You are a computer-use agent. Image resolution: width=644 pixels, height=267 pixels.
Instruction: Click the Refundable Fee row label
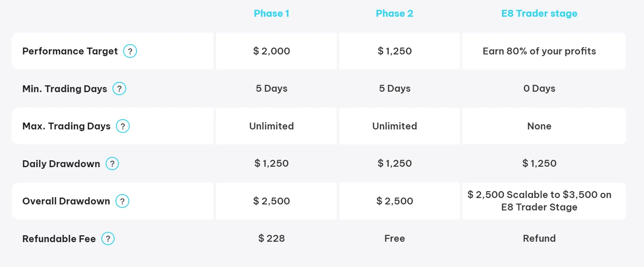tap(59, 239)
